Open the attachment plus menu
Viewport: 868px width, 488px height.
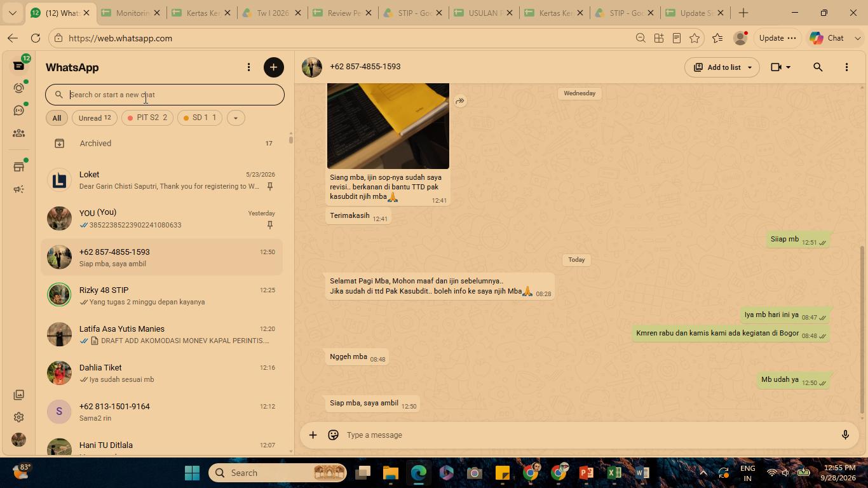coord(313,435)
